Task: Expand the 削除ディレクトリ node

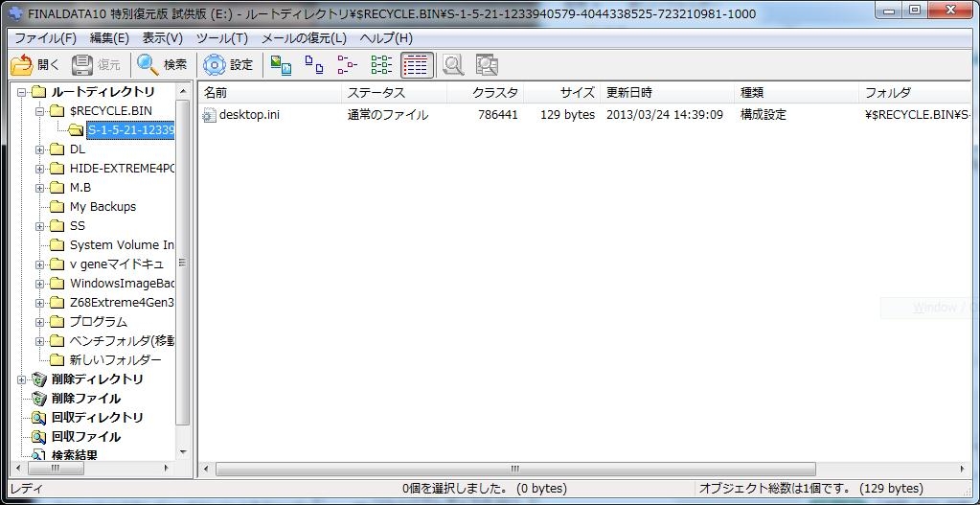Action: (x=22, y=379)
